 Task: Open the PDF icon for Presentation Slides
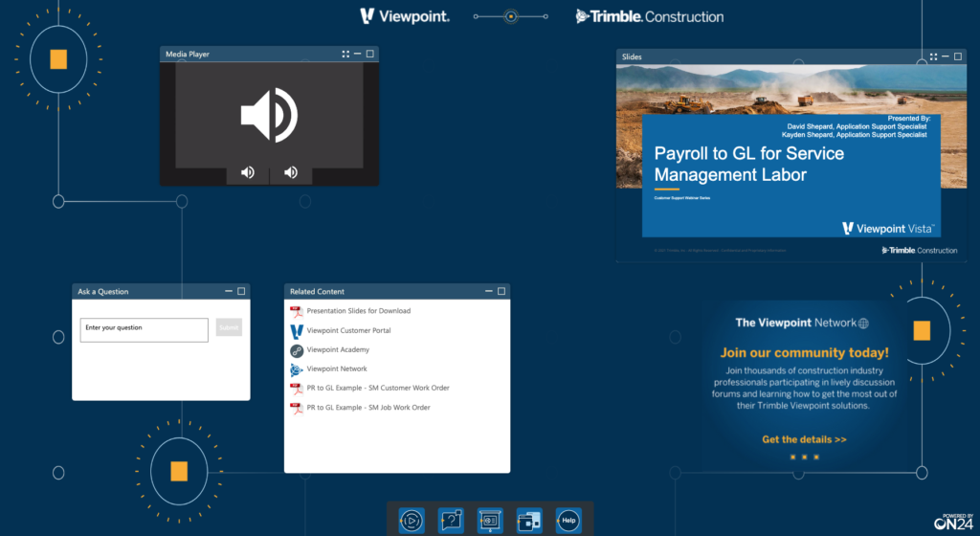[x=297, y=311]
